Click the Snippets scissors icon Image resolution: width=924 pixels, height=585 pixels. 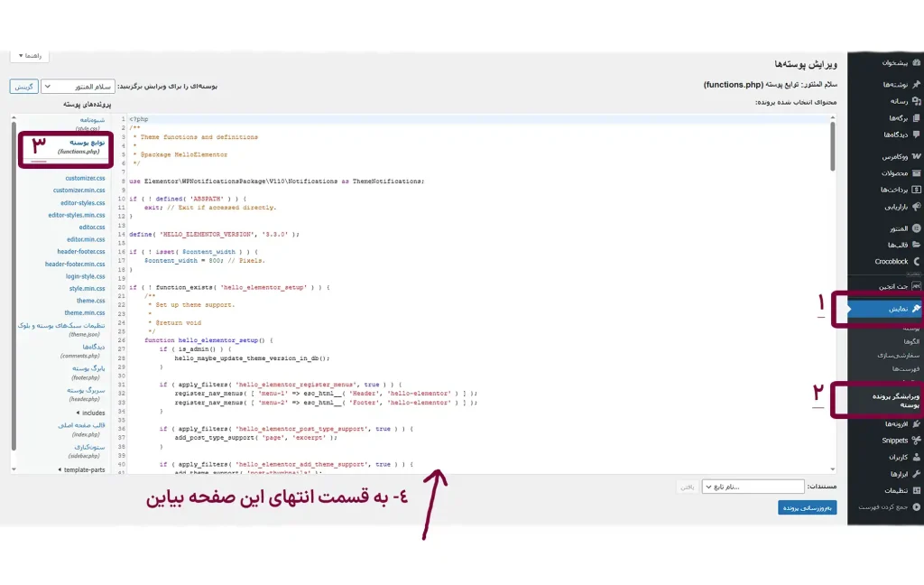click(917, 440)
